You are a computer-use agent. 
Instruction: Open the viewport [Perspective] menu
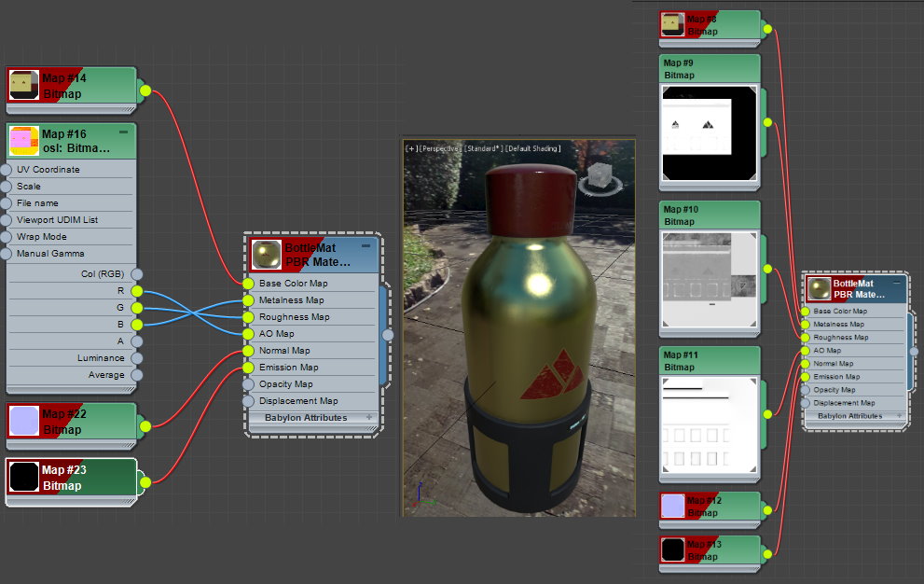(440, 148)
